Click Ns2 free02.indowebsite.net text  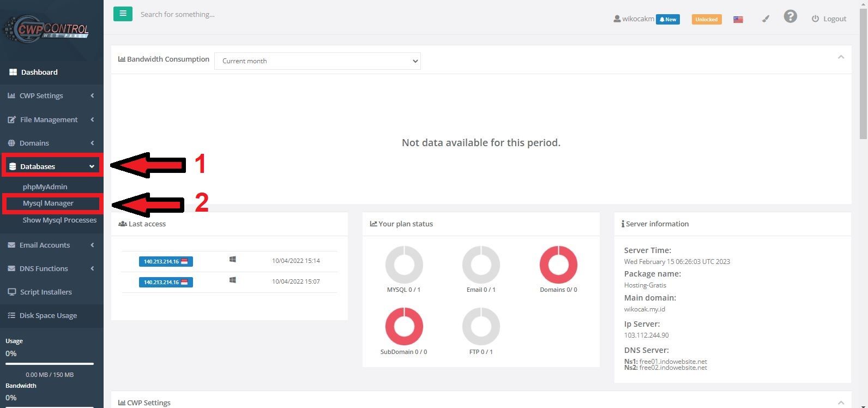pos(666,368)
